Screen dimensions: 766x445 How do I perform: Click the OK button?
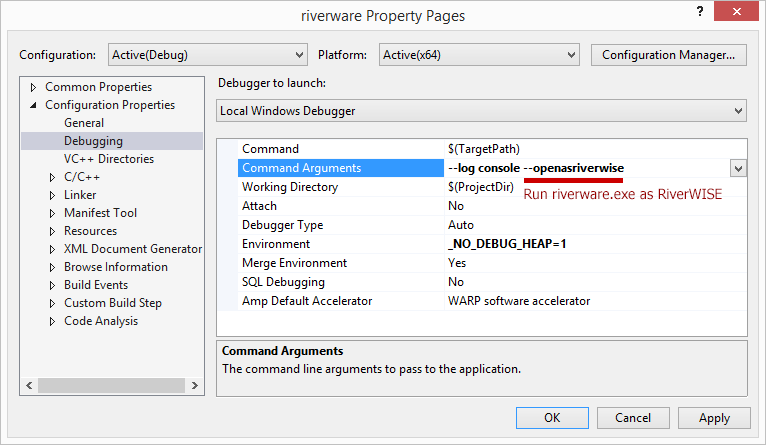click(552, 418)
